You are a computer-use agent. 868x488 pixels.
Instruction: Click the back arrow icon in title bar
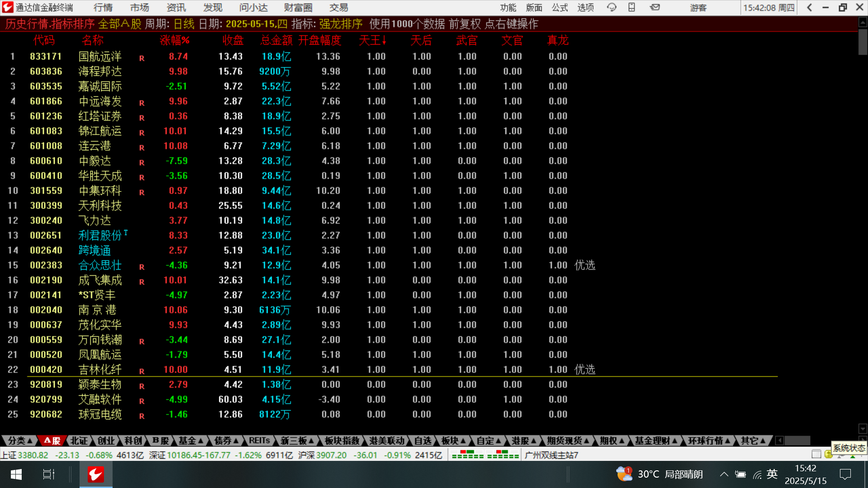coord(810,7)
